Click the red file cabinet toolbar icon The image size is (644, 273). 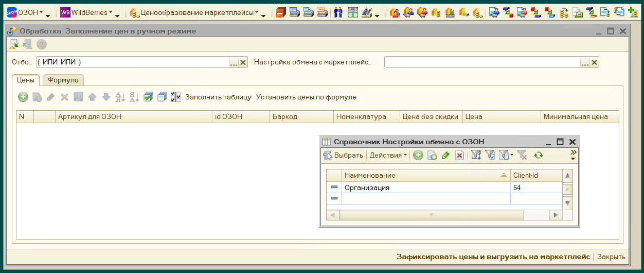point(280,12)
